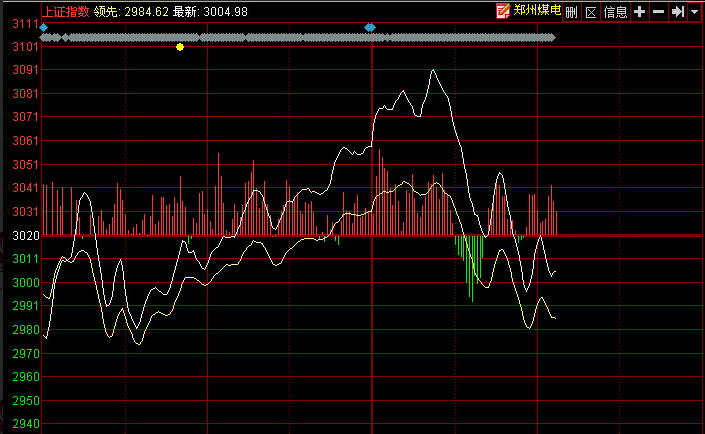Viewport: 705px width, 434px height.
Task: Click the notepad icon beside 郑州煤电
Action: coord(502,12)
